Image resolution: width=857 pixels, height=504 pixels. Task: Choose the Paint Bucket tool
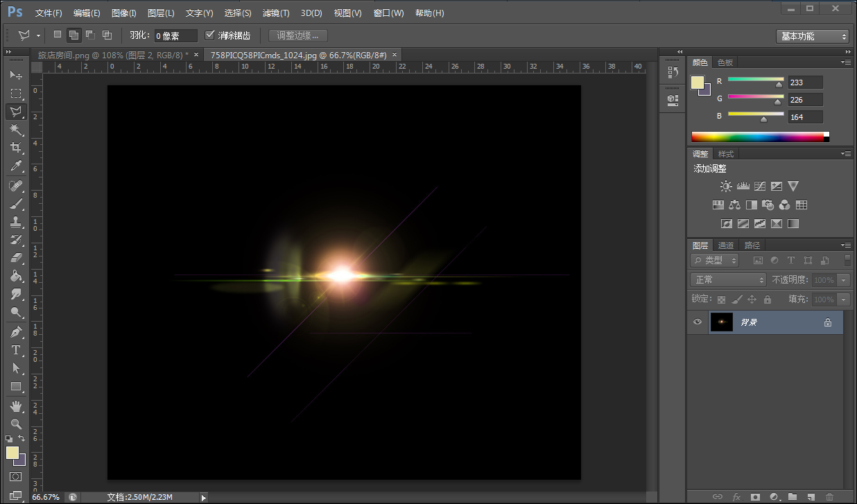point(16,276)
